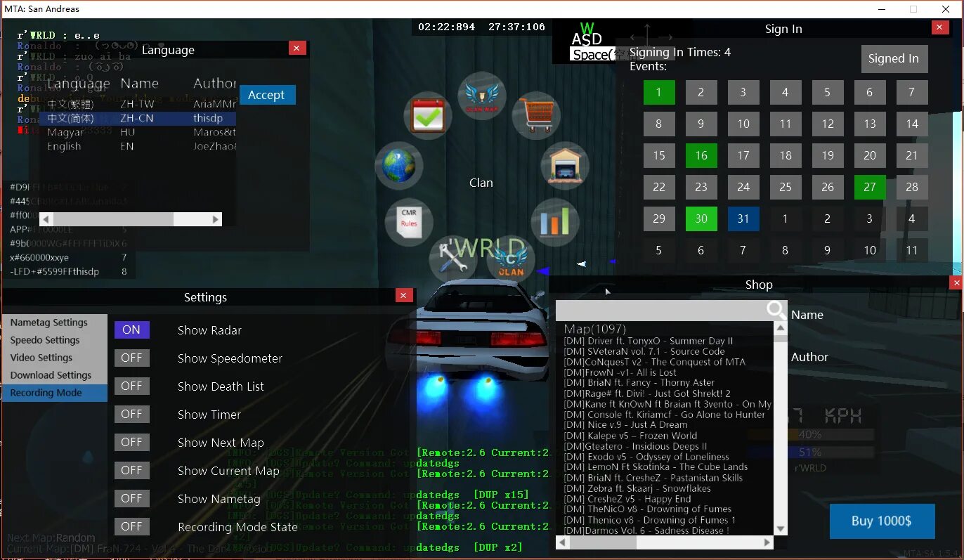Viewport: 964px width, 560px height.
Task: Select Recording Mode category
Action: 55,393
